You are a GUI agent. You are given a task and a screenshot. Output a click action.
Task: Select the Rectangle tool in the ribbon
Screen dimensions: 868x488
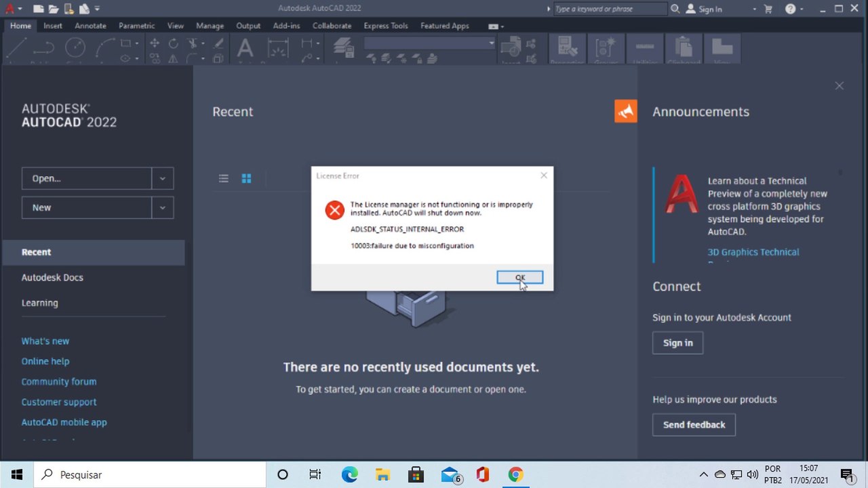pos(125,43)
